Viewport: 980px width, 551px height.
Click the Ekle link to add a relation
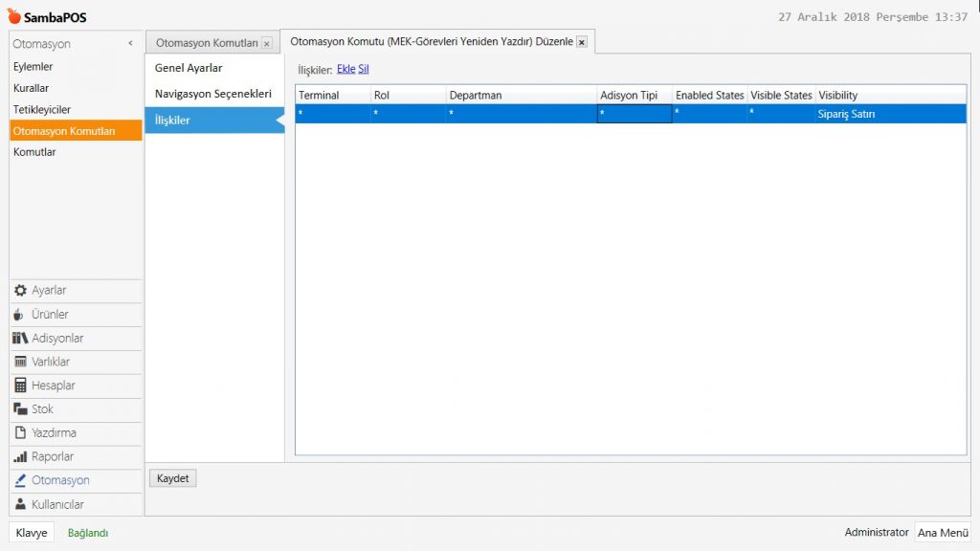point(345,70)
